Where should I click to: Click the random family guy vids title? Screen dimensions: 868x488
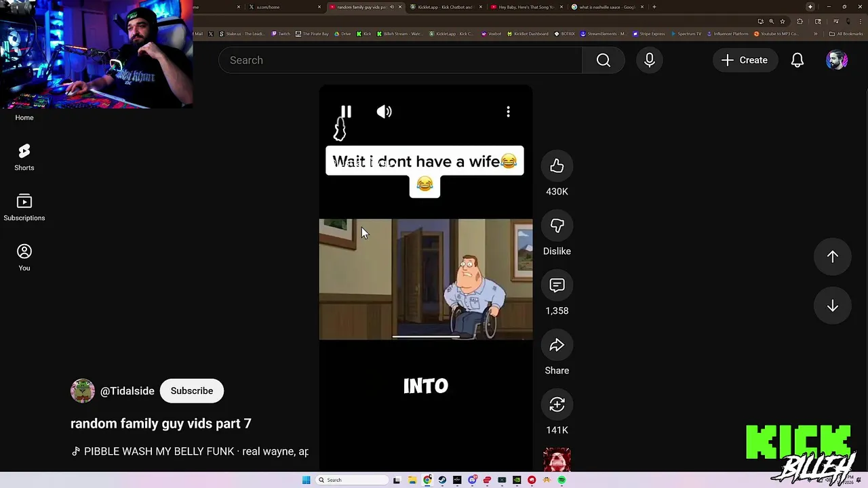click(x=161, y=424)
